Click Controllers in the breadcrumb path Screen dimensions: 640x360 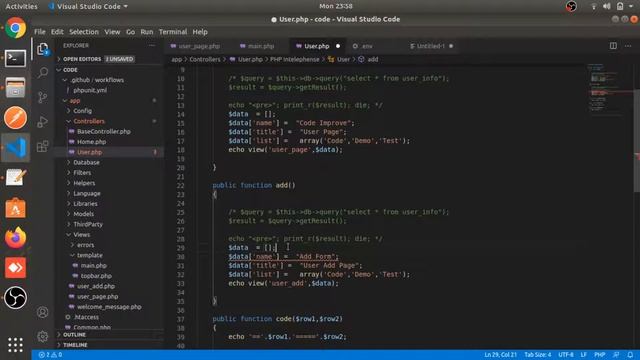pos(204,60)
